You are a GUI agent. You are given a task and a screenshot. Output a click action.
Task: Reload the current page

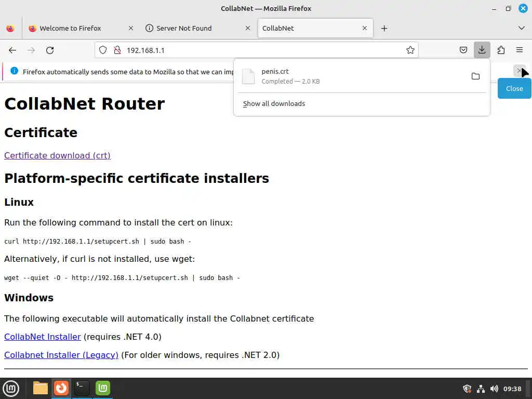pos(50,50)
